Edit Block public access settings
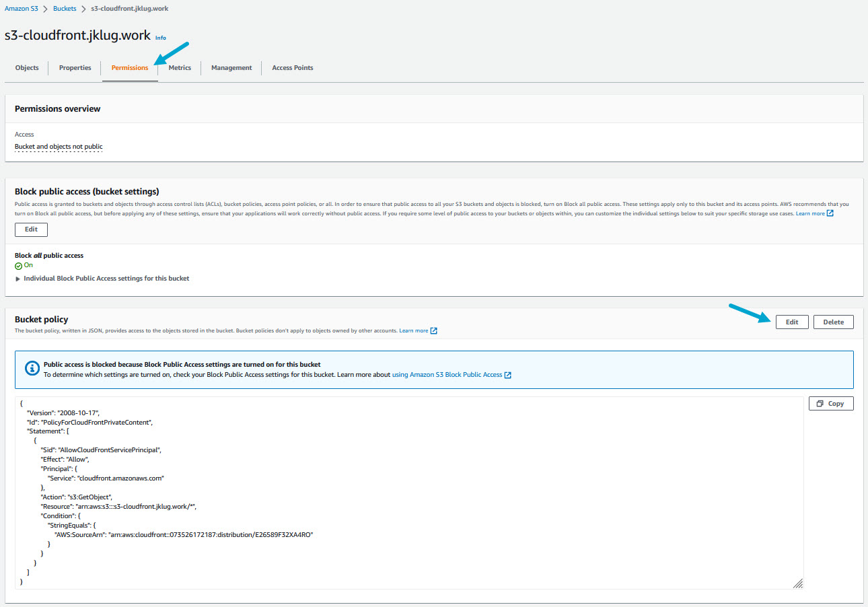868x607 pixels. pos(31,229)
